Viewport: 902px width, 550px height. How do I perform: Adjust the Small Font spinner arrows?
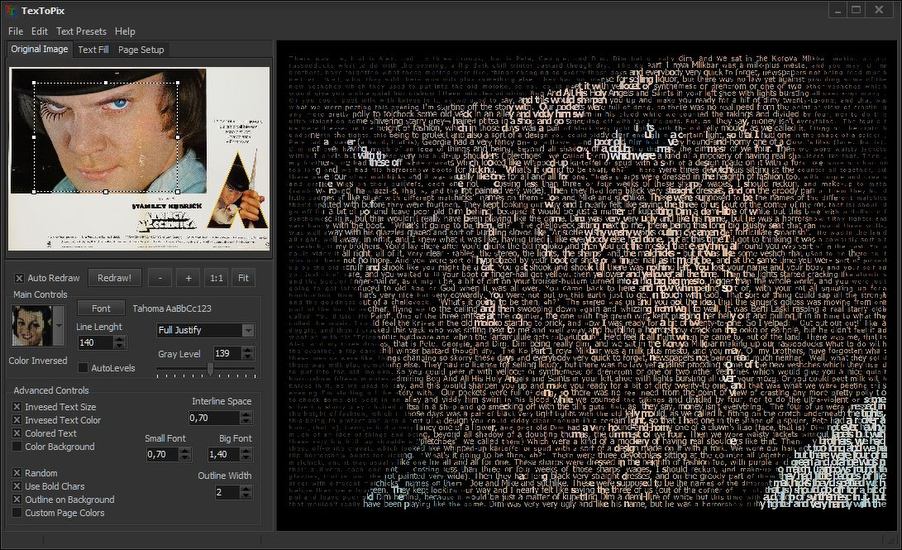click(x=185, y=454)
